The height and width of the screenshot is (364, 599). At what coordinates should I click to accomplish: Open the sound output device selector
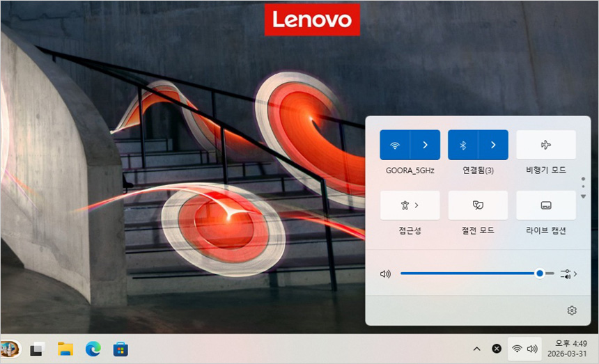(568, 274)
